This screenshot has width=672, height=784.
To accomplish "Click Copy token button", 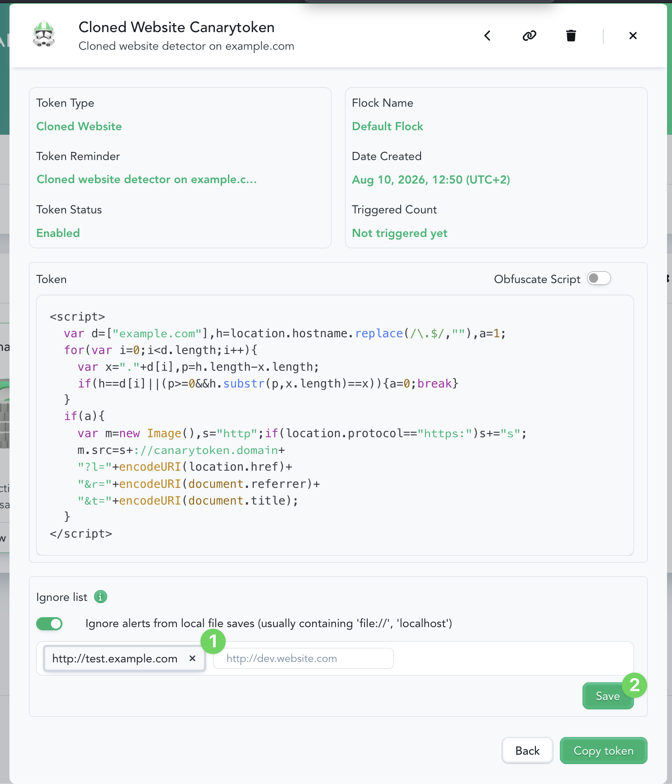I will click(603, 751).
